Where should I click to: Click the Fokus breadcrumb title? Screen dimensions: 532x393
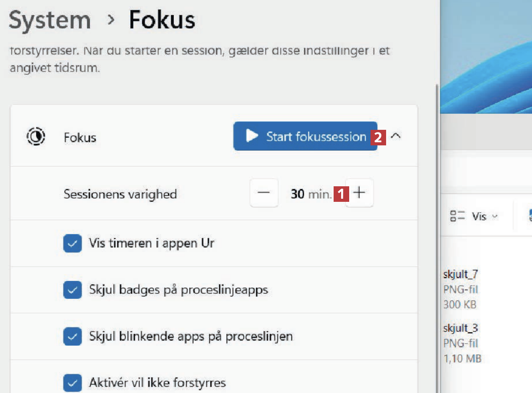pos(162,20)
